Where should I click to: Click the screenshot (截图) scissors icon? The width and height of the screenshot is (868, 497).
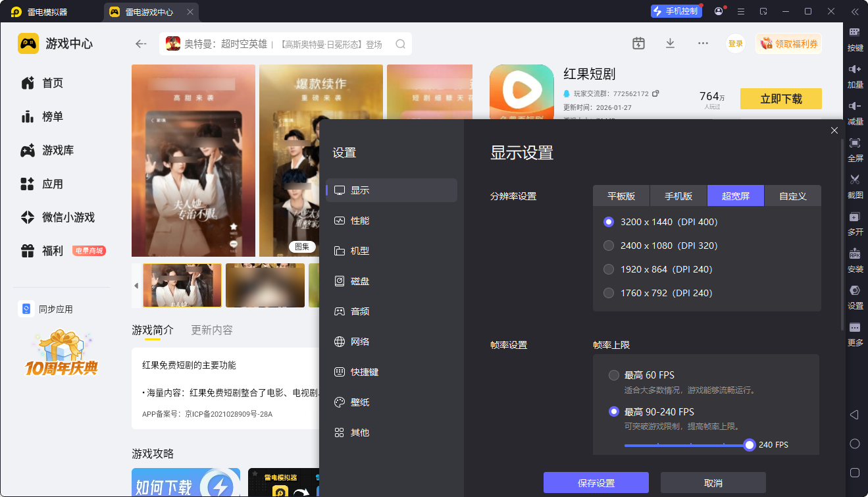coord(855,180)
